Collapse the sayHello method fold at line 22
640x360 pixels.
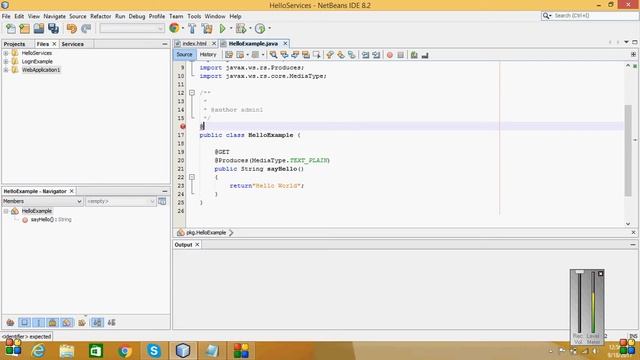[192, 177]
